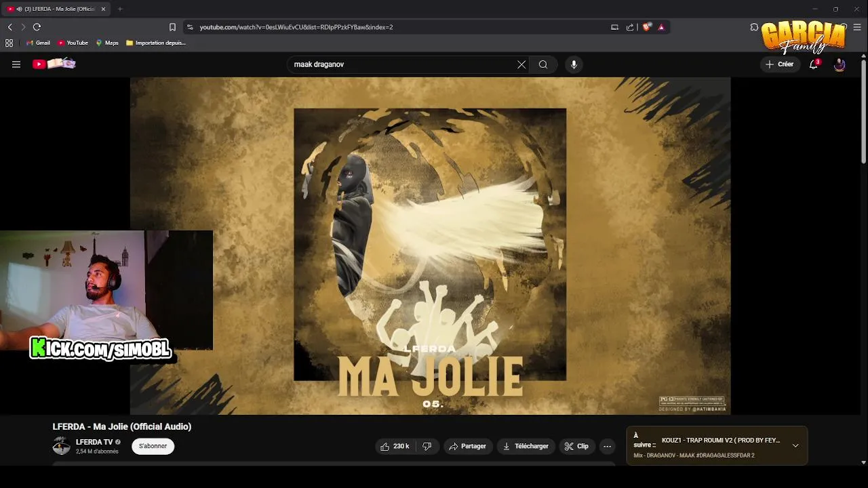Screen dimensions: 868x488
Task: Open the cast/screen icon in address bar
Action: tap(614, 27)
